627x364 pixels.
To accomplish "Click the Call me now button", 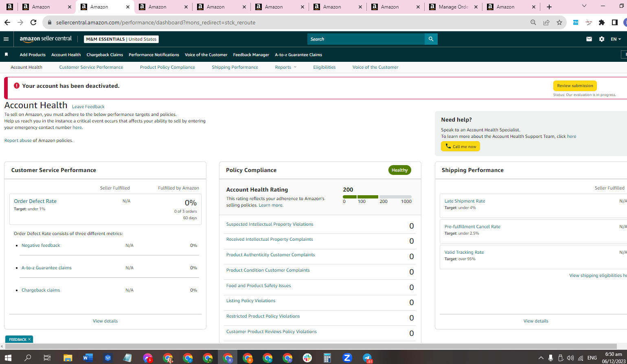I will click(x=460, y=146).
